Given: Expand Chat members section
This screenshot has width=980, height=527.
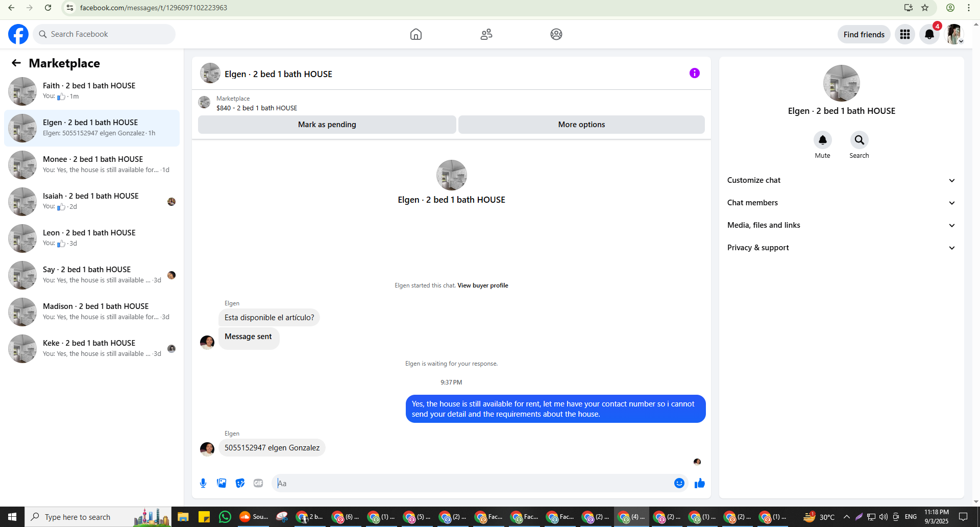Looking at the screenshot, I should (x=841, y=203).
